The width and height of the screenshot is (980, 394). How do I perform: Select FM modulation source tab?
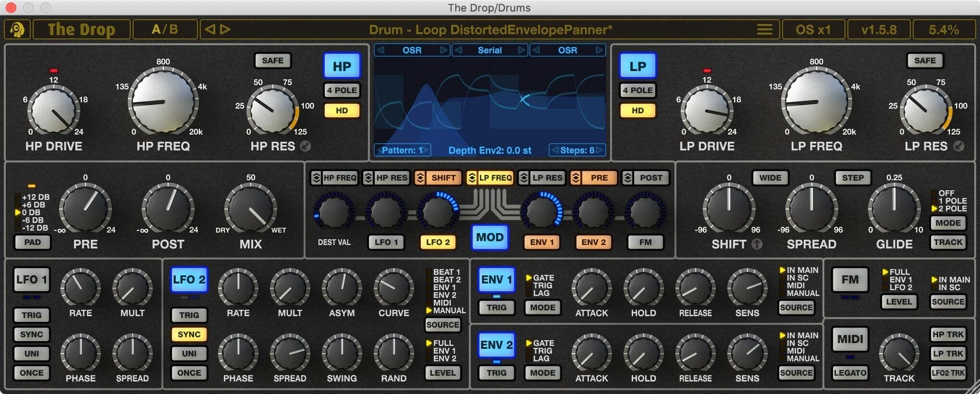pyautogui.click(x=645, y=242)
